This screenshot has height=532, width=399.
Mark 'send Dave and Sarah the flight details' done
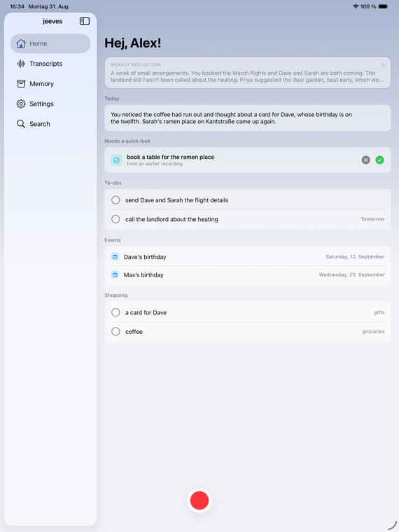click(x=115, y=199)
